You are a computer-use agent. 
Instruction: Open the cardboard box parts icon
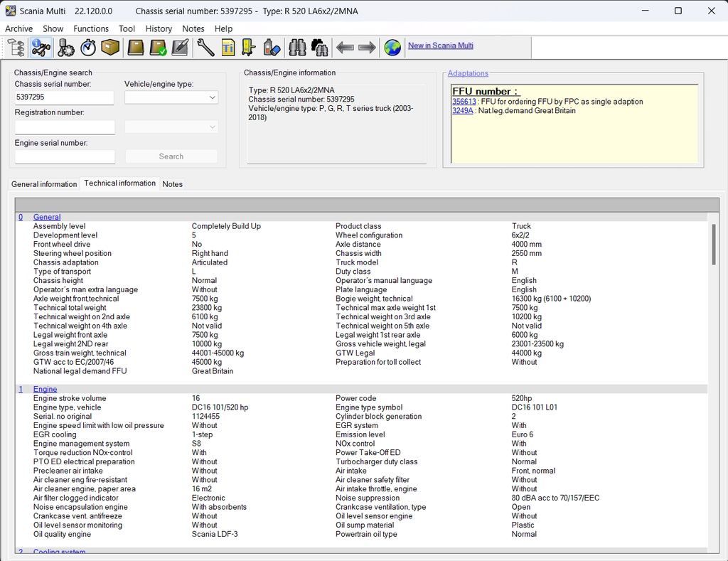point(110,48)
